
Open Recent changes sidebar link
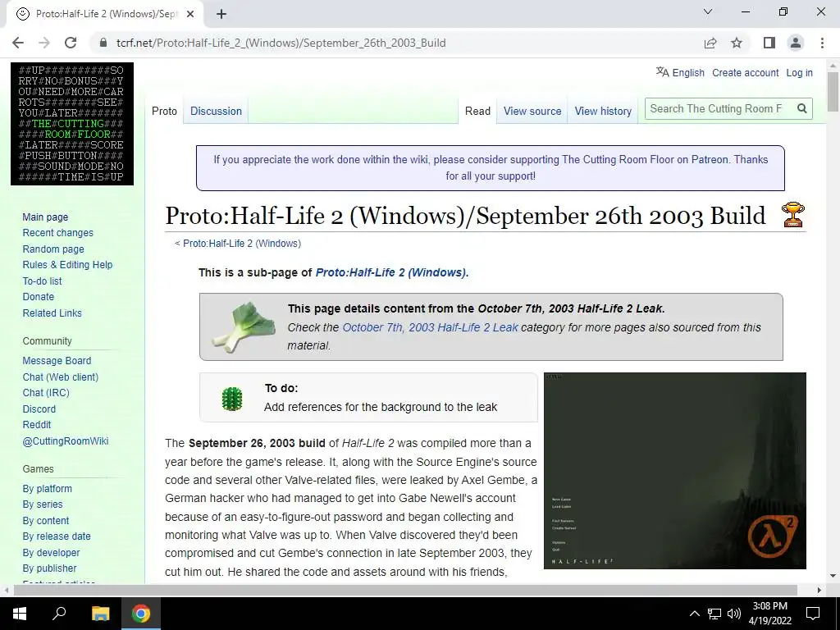click(x=58, y=232)
